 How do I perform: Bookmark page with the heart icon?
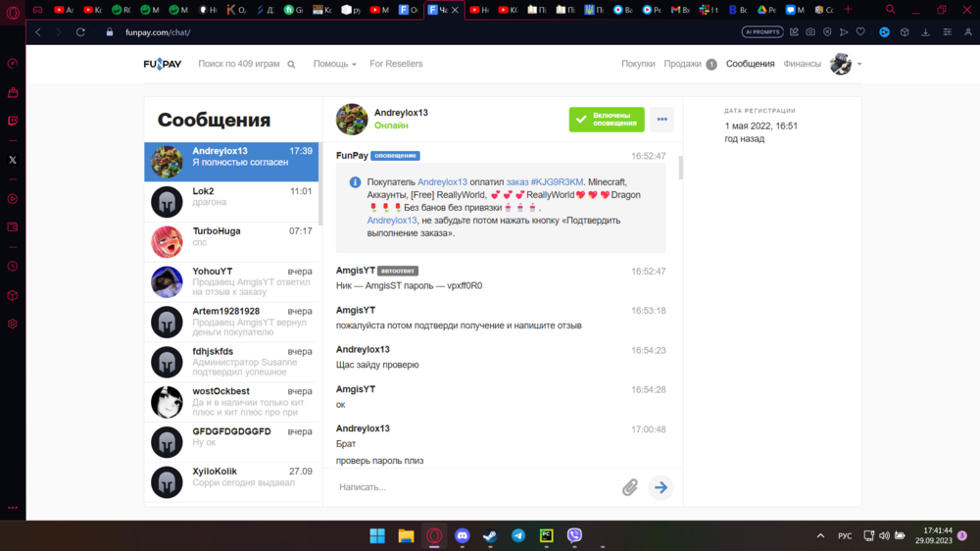860,32
